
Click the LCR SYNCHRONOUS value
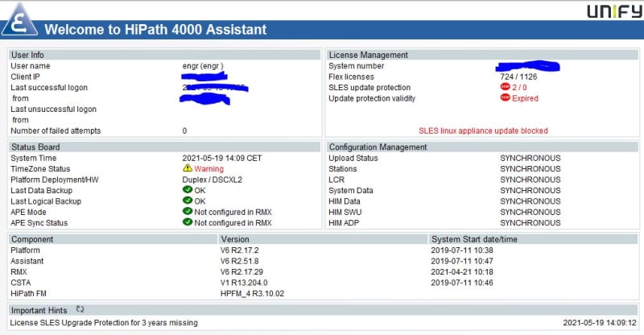pos(530,180)
